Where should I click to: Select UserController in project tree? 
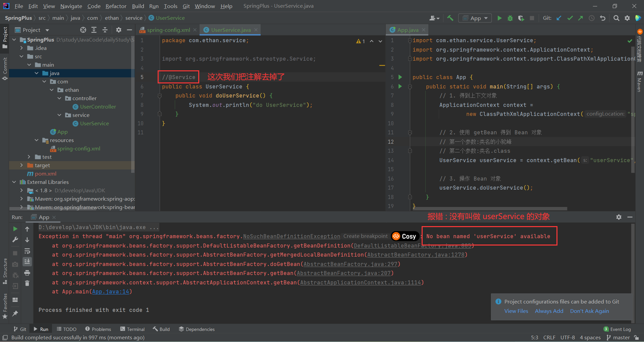[x=98, y=107]
